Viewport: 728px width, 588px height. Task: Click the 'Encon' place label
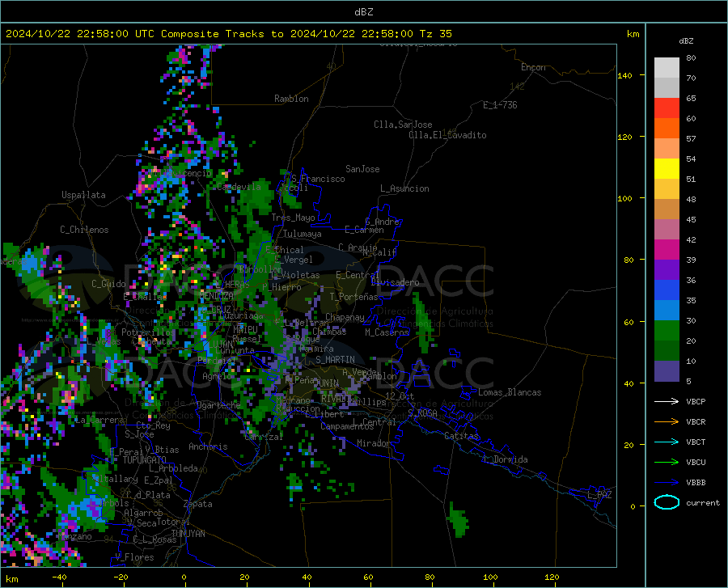tap(533, 67)
